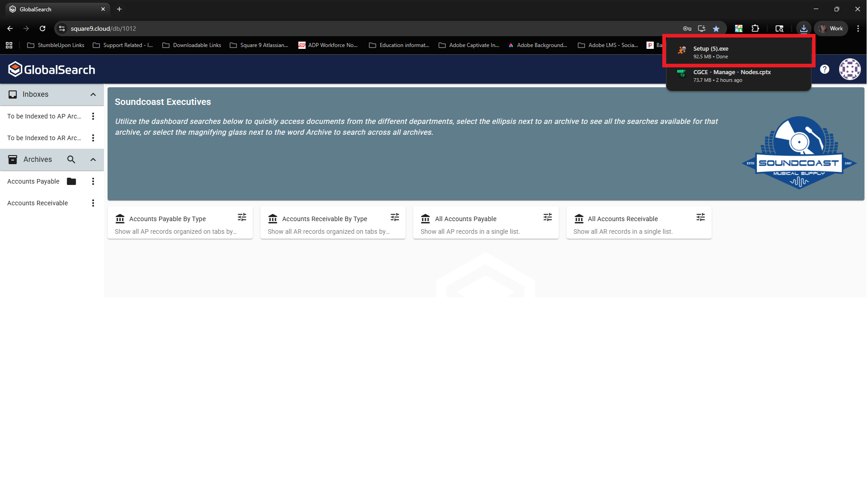Open first inbox To be Indexed ellipsis menu
Image resolution: width=868 pixels, height=487 pixels.
click(93, 116)
